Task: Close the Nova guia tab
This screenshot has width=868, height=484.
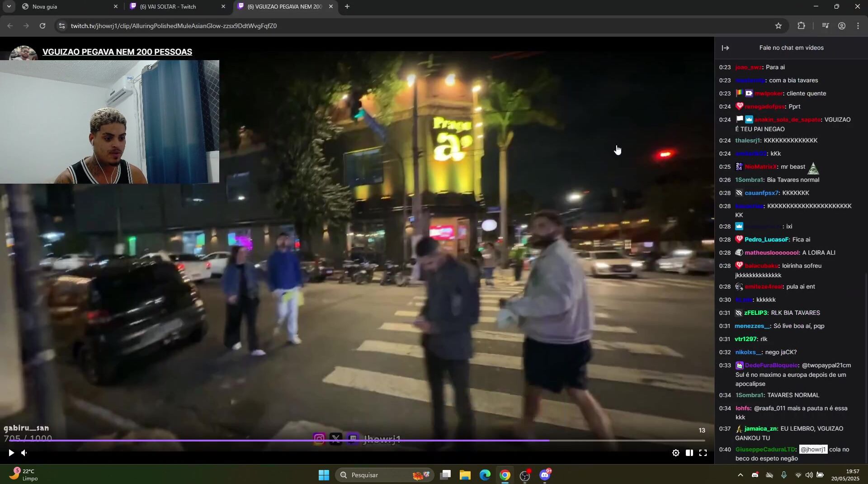Action: click(x=115, y=6)
